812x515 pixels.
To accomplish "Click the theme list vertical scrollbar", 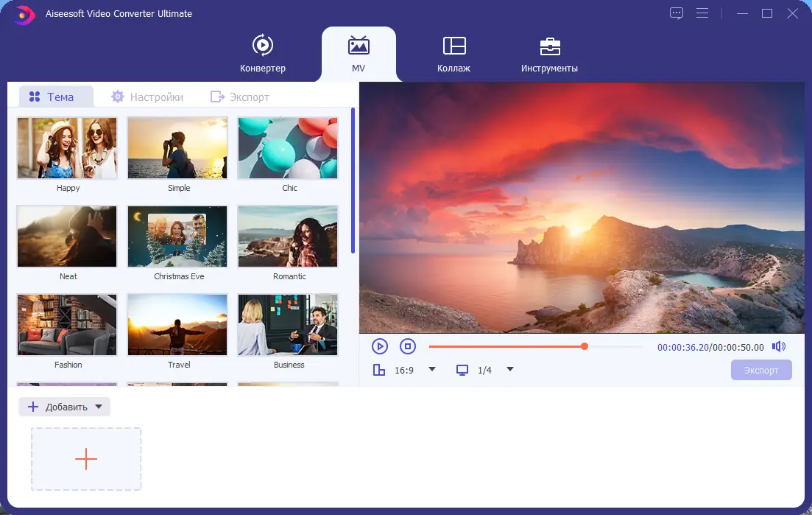I will pyautogui.click(x=353, y=181).
